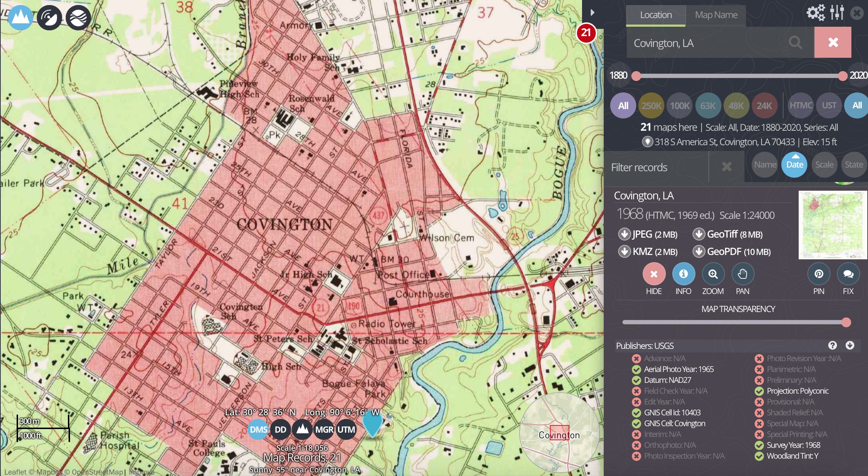Viewport: 868px width, 476px height.
Task: Open the settings gears icon
Action: point(816,13)
